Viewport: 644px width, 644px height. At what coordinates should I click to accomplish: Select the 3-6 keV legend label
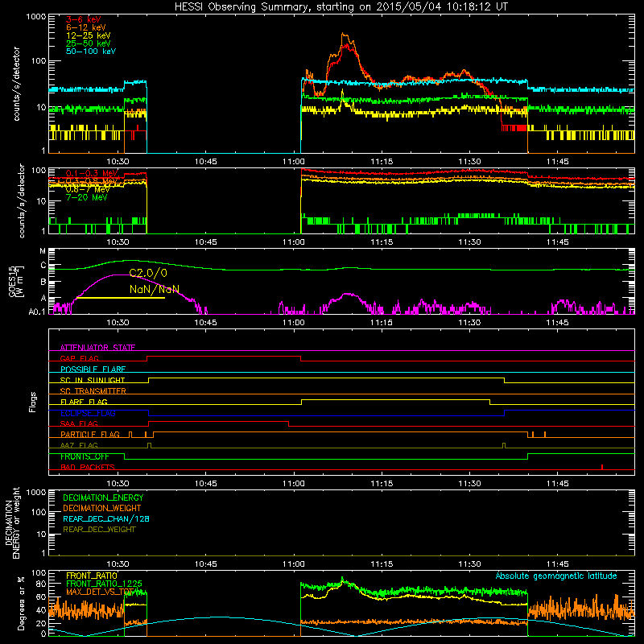click(x=84, y=19)
